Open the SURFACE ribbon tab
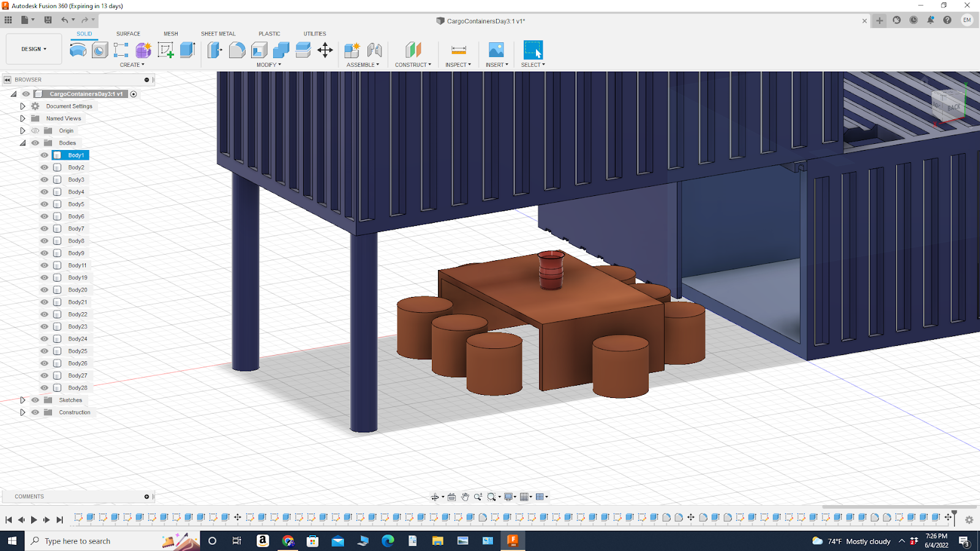Viewport: 980px width, 551px height. pos(128,34)
